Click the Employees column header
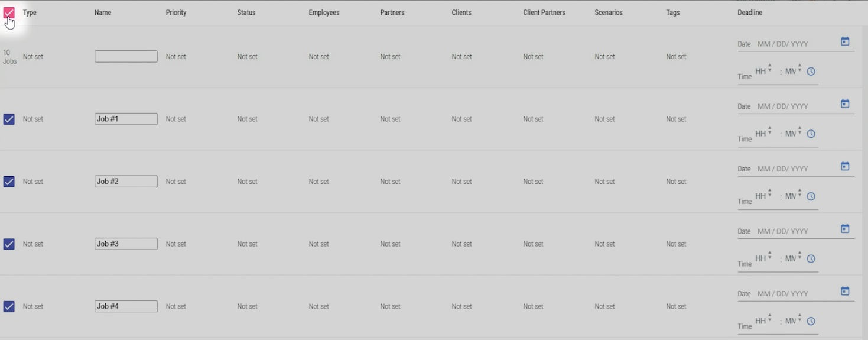This screenshot has width=868, height=340. tap(324, 12)
